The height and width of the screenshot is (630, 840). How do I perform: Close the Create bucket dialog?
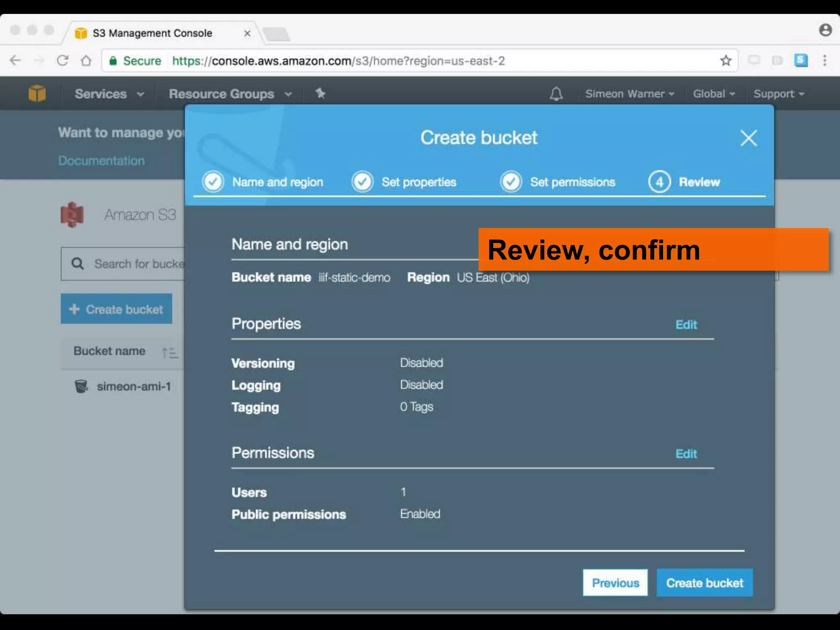point(749,138)
